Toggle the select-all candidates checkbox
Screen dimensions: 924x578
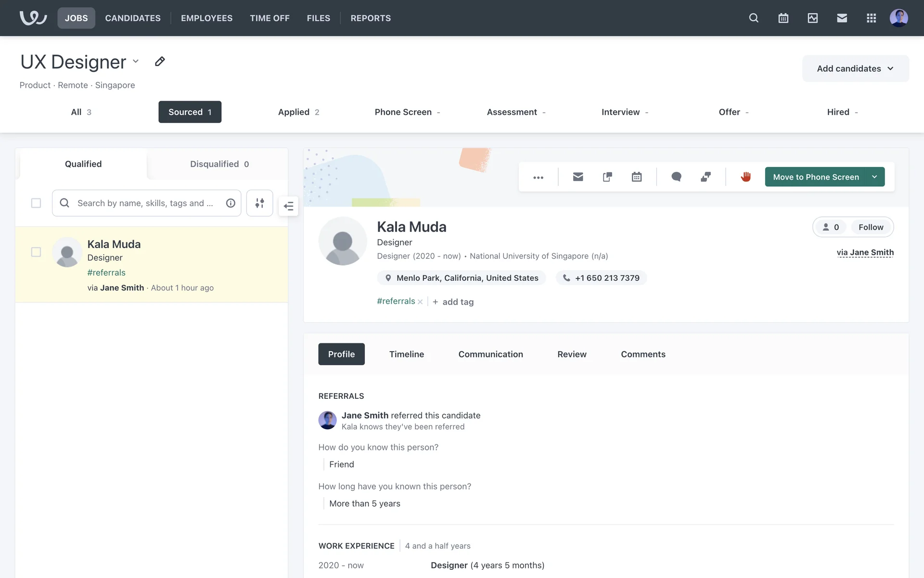tap(36, 203)
